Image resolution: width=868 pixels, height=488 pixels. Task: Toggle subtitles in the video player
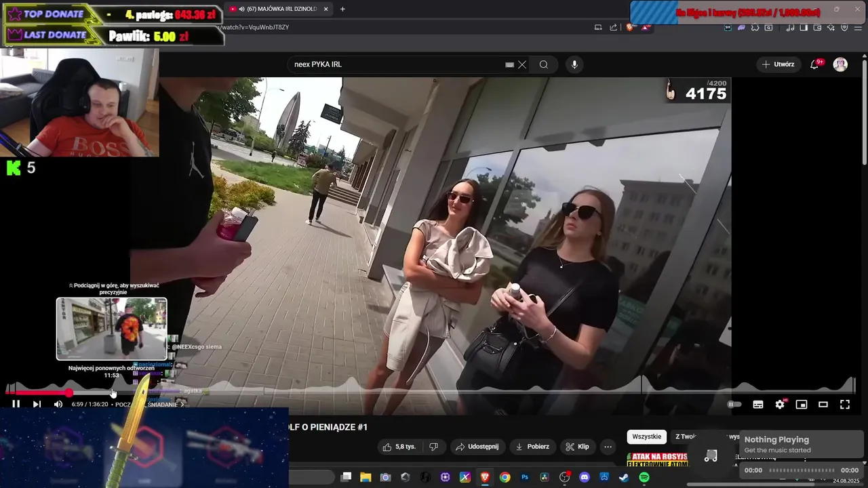coord(758,405)
